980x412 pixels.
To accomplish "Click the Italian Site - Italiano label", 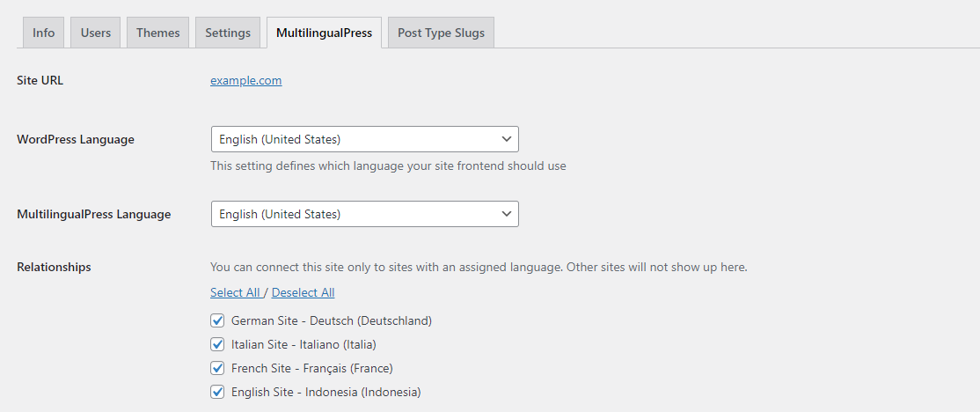I will point(304,344).
